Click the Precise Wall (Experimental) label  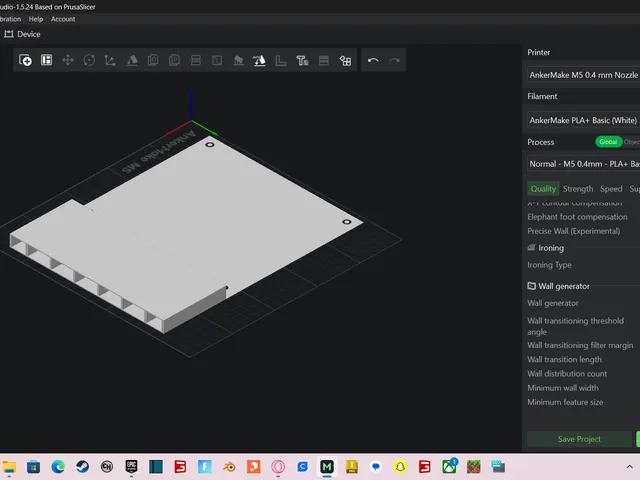tap(573, 231)
